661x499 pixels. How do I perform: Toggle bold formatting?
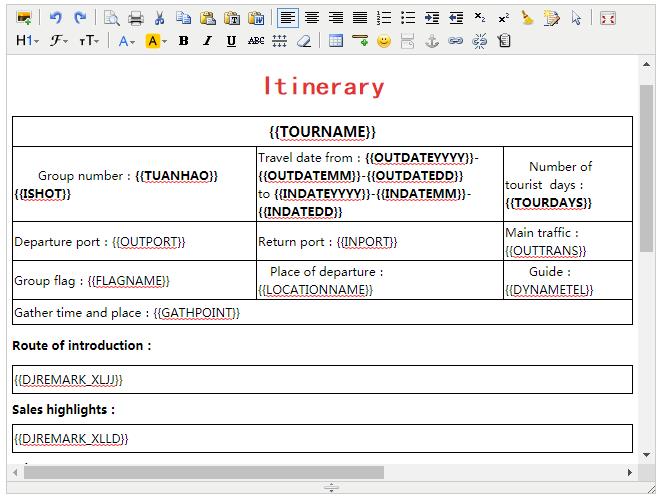pyautogui.click(x=183, y=41)
